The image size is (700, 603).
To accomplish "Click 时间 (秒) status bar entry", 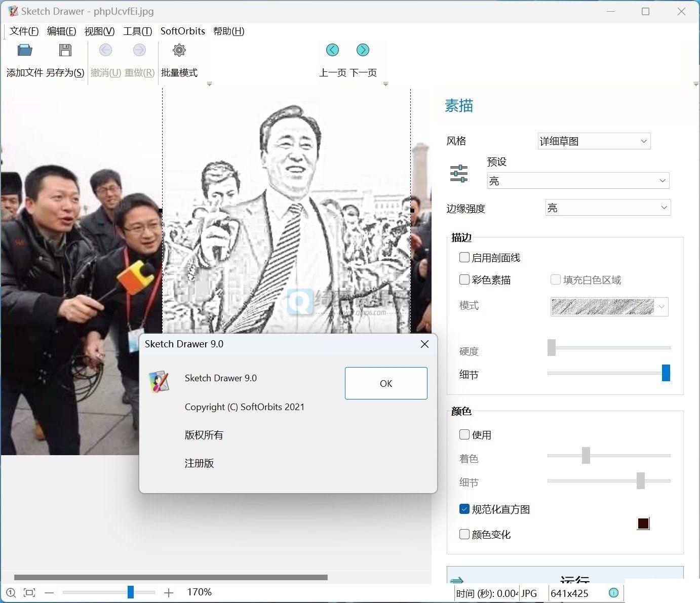I will point(486,593).
